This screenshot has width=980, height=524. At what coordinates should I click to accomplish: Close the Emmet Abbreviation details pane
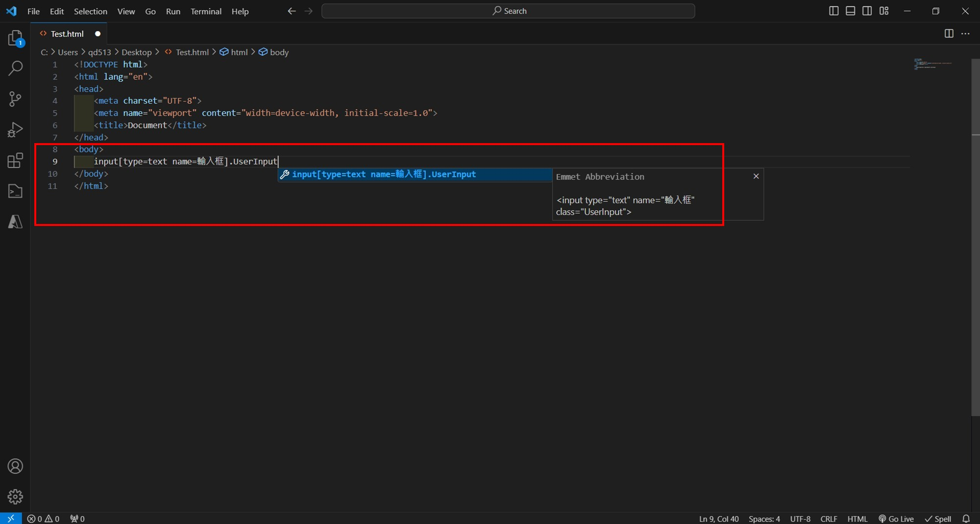(x=756, y=176)
